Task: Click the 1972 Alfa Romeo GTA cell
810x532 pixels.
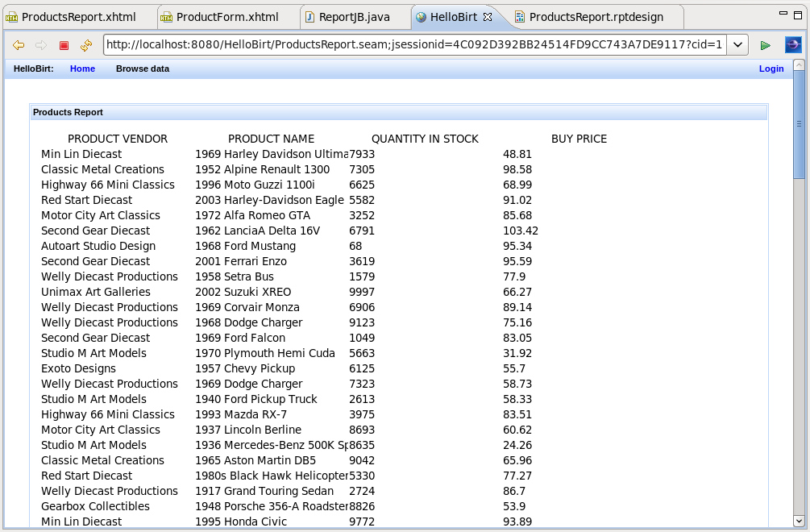Action: click(x=252, y=215)
